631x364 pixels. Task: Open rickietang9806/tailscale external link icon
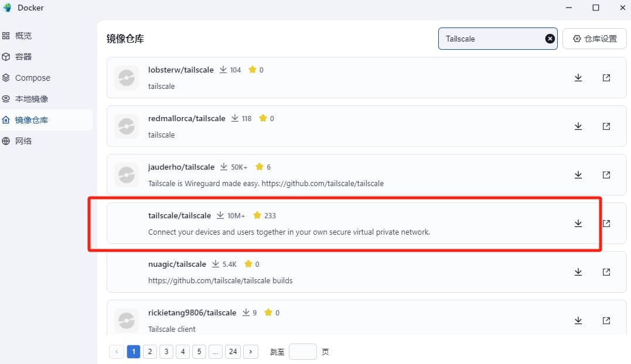pyautogui.click(x=606, y=321)
